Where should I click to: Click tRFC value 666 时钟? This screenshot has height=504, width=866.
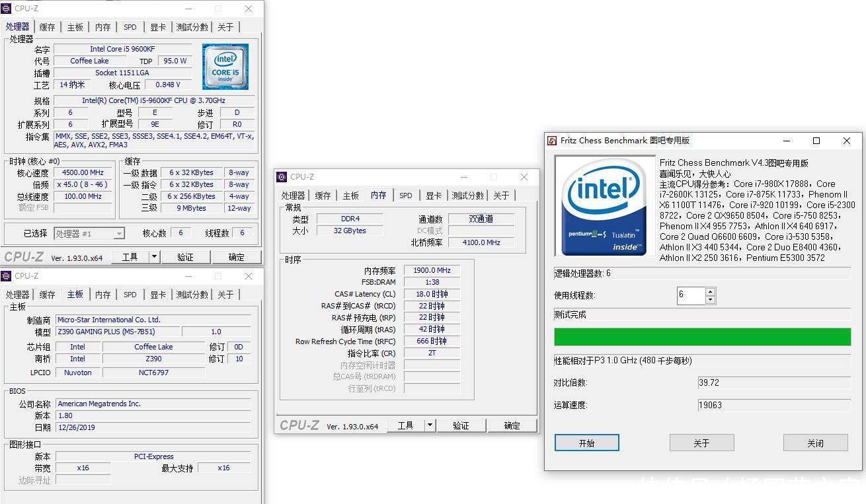(x=432, y=341)
